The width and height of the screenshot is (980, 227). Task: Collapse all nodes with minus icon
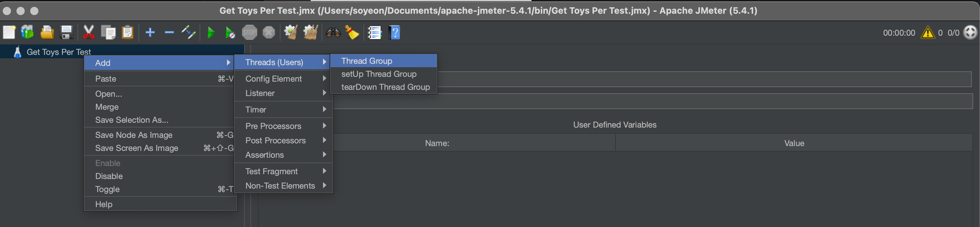[169, 33]
